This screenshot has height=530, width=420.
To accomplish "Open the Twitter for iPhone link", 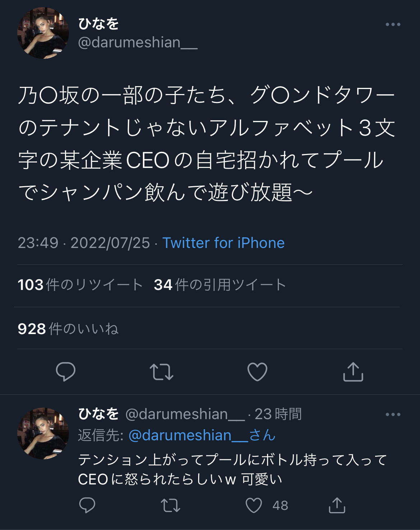I will point(223,243).
